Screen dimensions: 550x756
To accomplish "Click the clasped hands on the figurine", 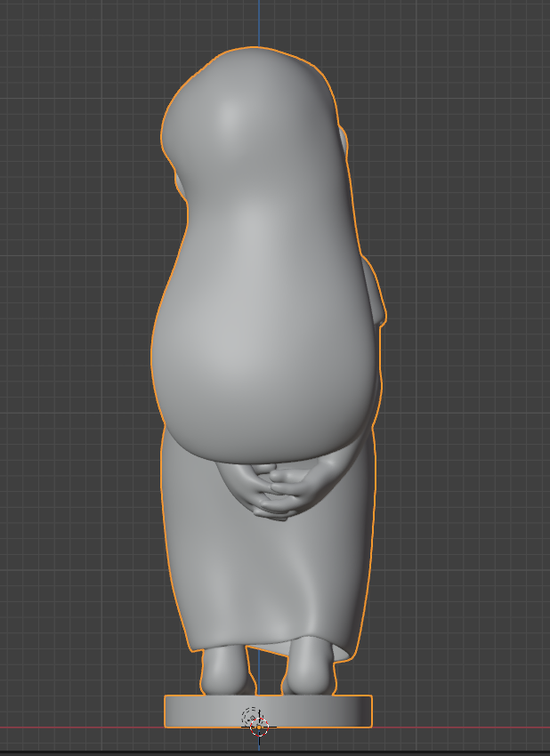I will click(x=279, y=491).
